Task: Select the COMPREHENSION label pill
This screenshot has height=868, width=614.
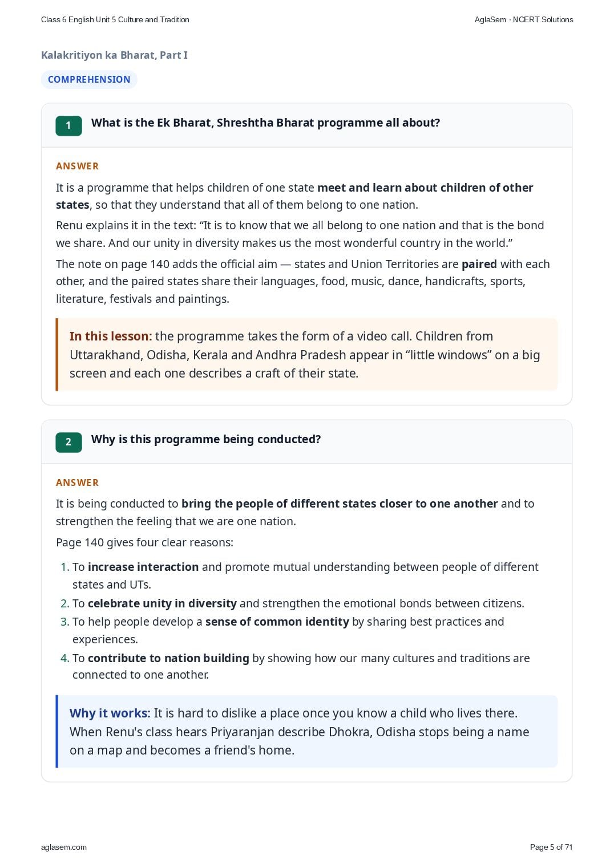Action: [x=89, y=79]
